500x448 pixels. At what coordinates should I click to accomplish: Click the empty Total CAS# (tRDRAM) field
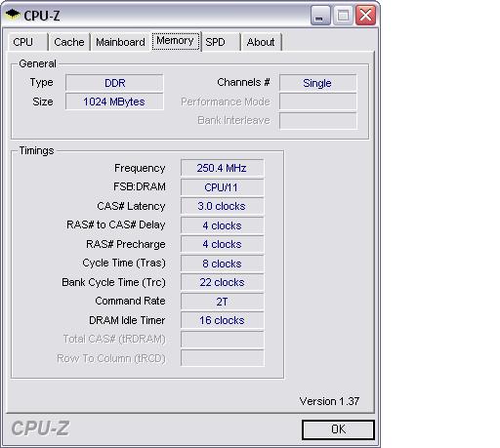tap(222, 340)
